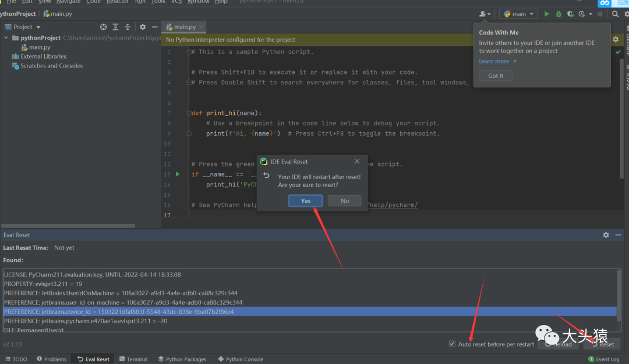Fold the comment block at line 1
629x364 pixels.
189,52
